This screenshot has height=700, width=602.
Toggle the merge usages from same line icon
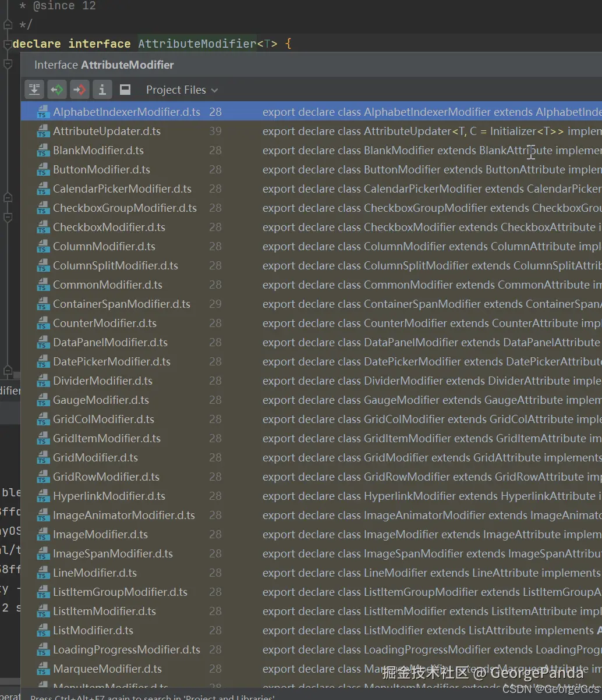34,90
